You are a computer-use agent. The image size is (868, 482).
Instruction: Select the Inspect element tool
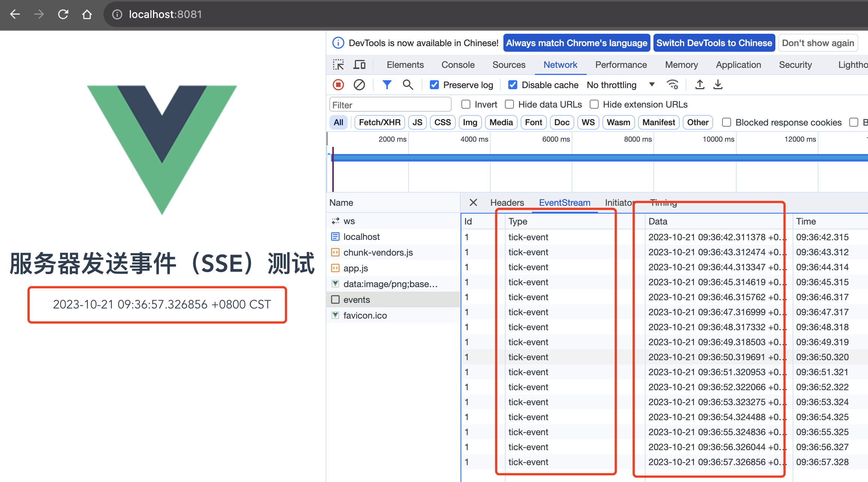click(338, 64)
